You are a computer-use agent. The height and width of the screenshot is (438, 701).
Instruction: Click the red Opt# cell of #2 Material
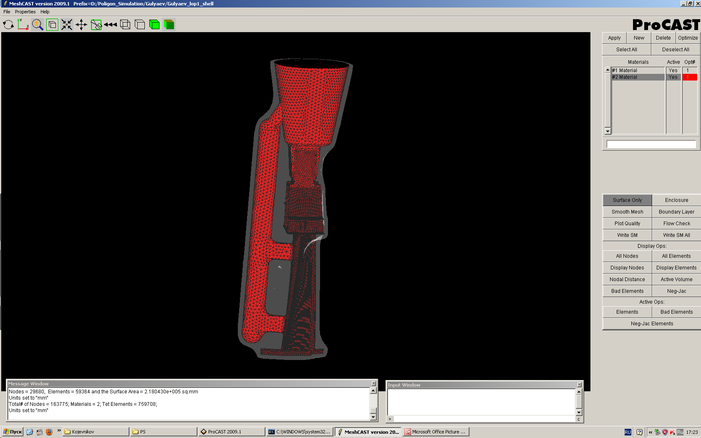coord(689,77)
